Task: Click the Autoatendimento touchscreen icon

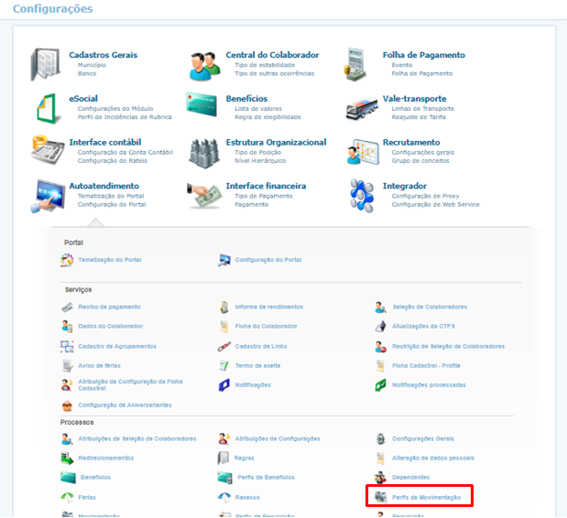Action: coord(48,195)
